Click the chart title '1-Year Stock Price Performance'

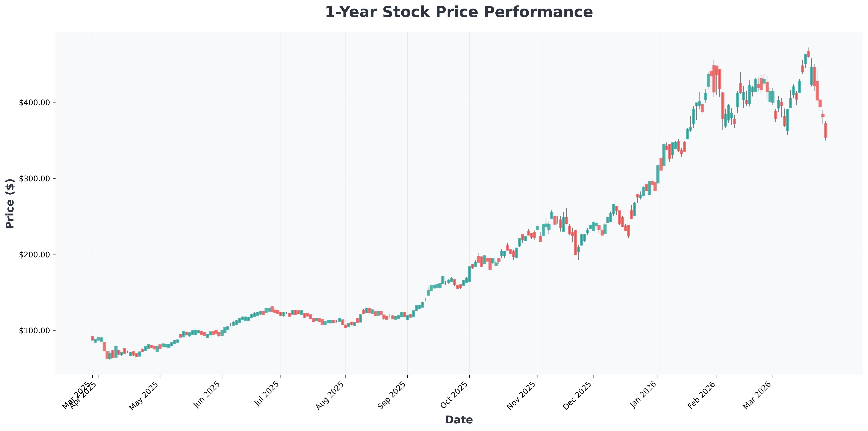[x=459, y=13]
